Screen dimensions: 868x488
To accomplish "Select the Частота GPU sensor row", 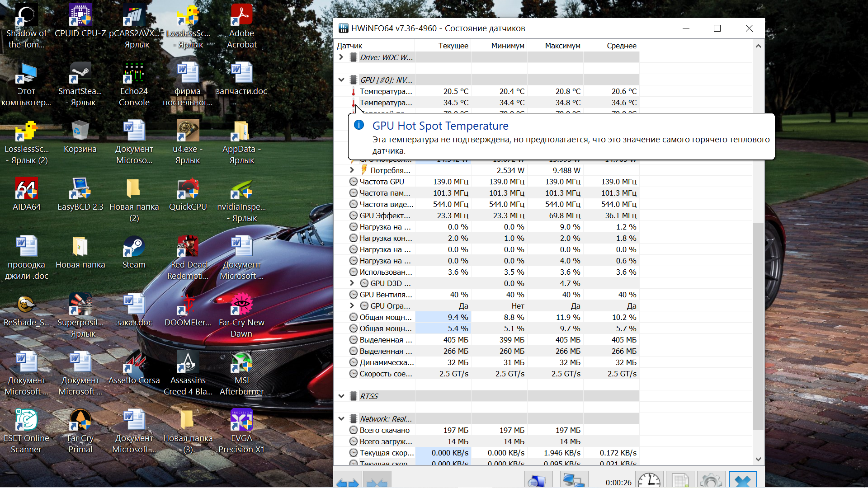I will coord(382,182).
